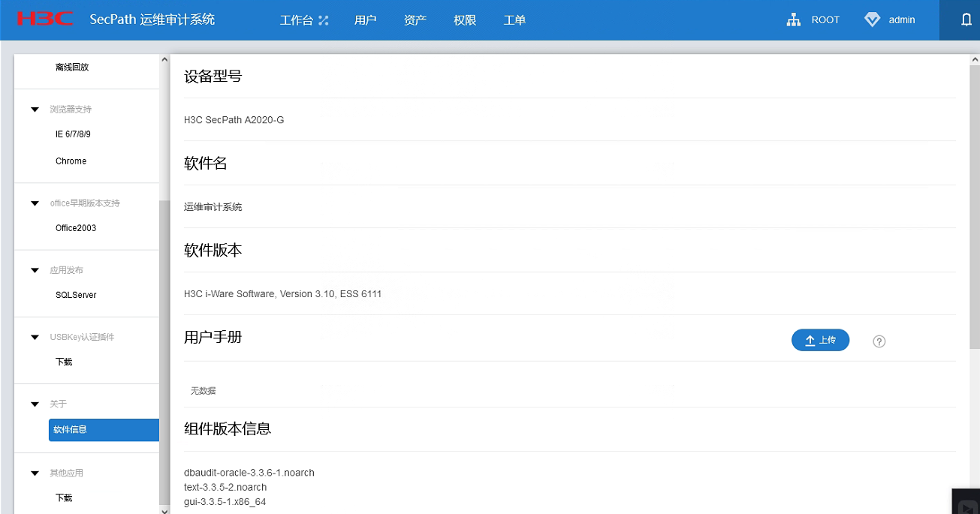Click main page scrollbar up arrow
Screen dimensions: 980x514
click(x=974, y=59)
